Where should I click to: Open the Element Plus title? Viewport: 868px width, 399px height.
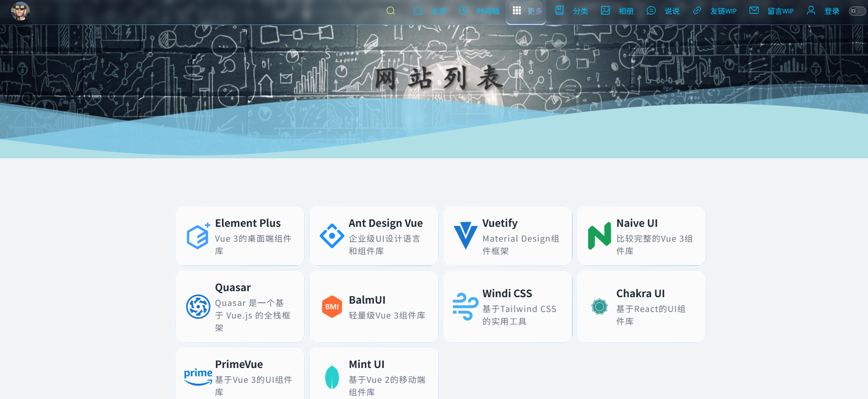[x=248, y=223]
